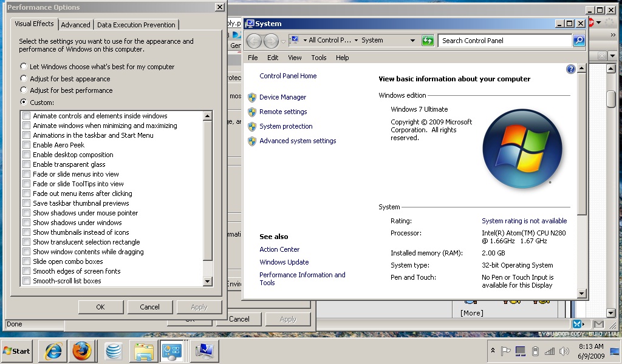Open the All Control Panel breadcrumb dropdown arrow

click(x=305, y=41)
